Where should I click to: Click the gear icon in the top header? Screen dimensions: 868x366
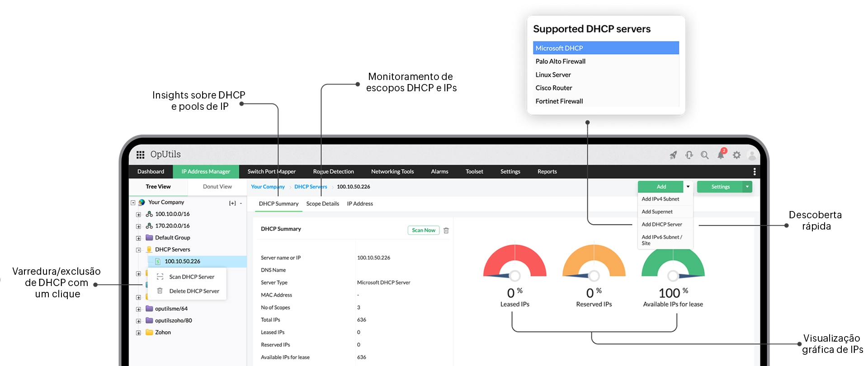point(737,155)
